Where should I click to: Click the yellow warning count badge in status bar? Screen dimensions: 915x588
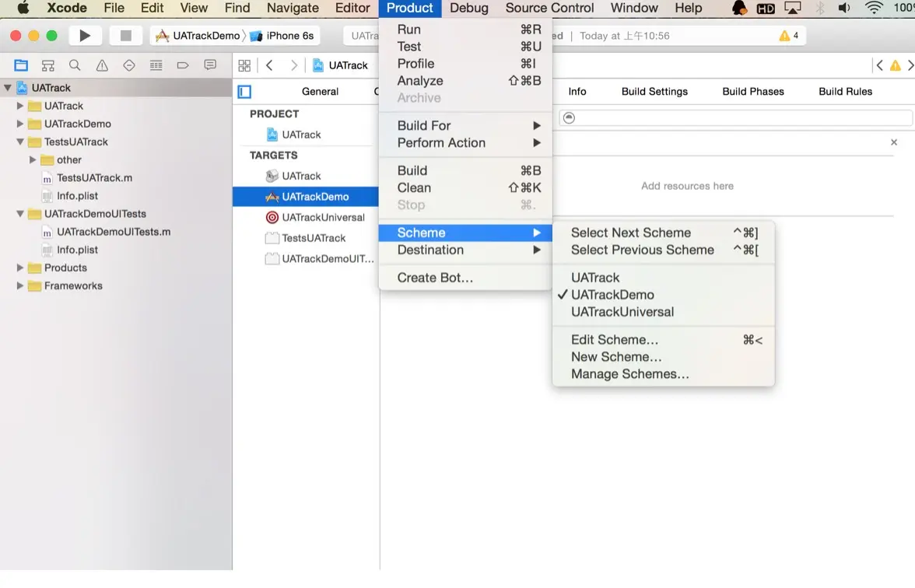pyautogui.click(x=789, y=36)
